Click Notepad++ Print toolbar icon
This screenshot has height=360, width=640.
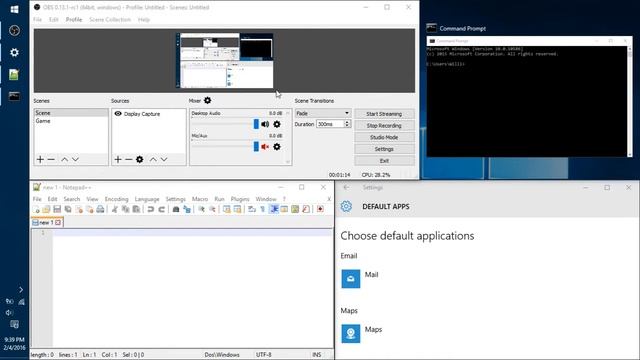point(100,209)
